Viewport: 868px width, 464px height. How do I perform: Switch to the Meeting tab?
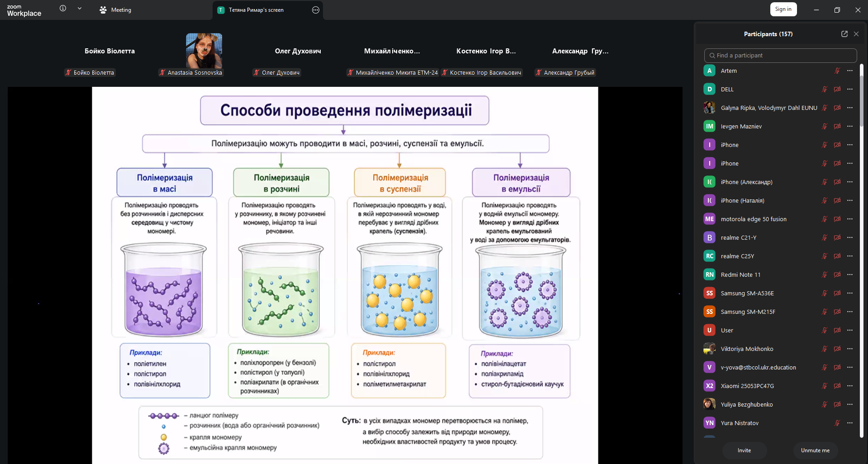coord(115,10)
